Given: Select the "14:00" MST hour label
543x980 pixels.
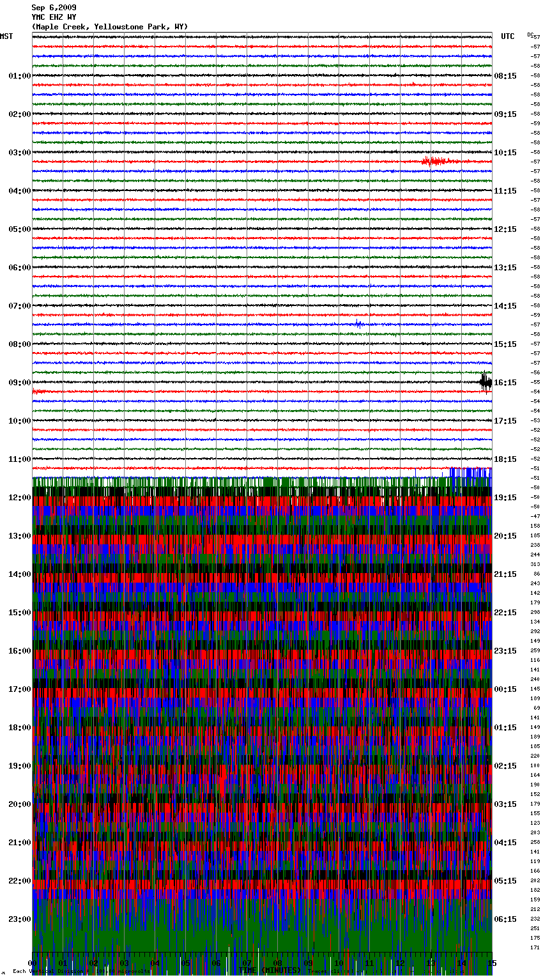Looking at the screenshot, I should tap(20, 574).
